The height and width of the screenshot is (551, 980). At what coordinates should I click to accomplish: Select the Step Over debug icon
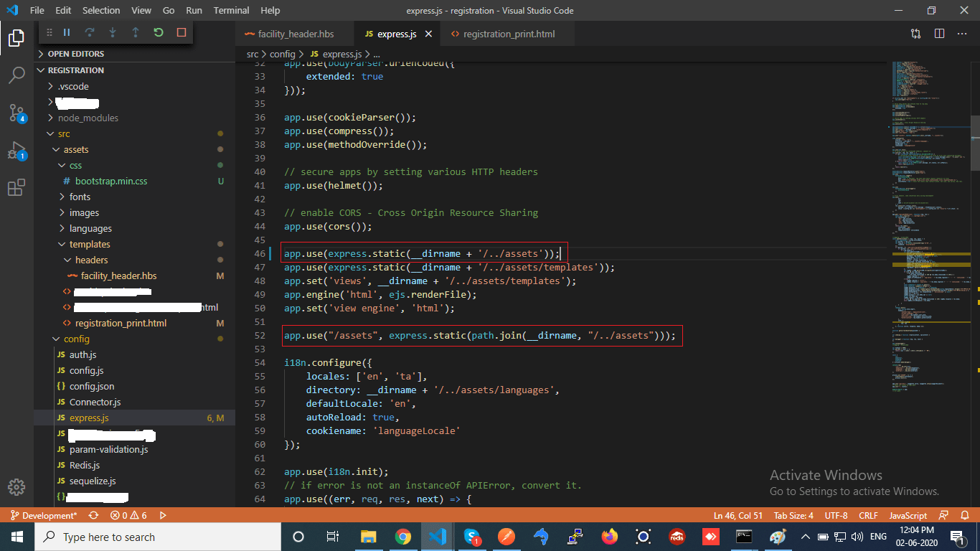pyautogui.click(x=88, y=32)
